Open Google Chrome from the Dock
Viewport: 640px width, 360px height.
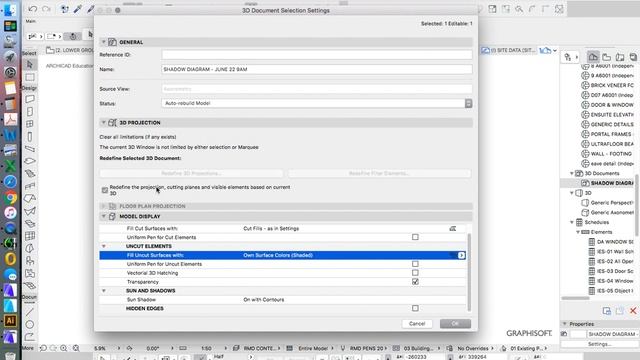click(x=10, y=198)
